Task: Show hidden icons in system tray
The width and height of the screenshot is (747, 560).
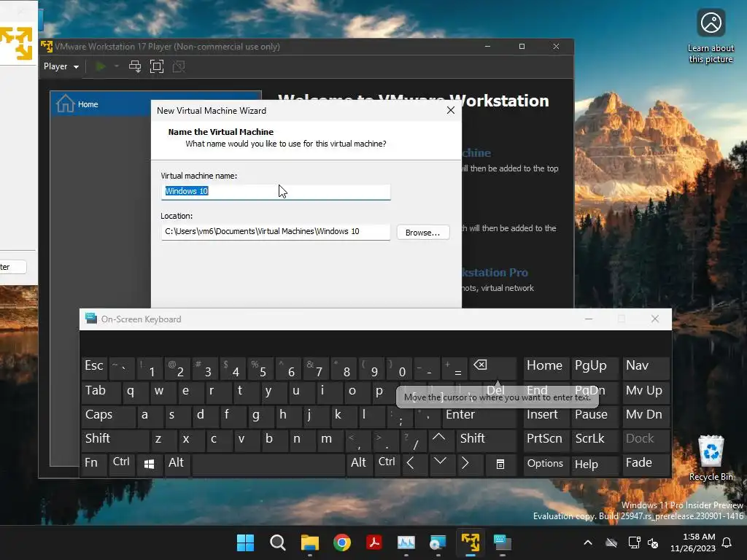Action: click(588, 542)
